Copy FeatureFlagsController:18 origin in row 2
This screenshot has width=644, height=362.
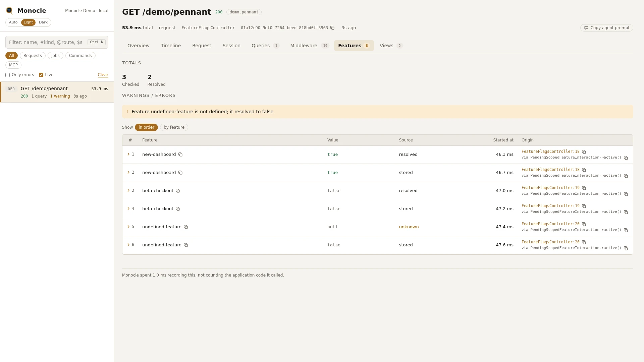584,170
